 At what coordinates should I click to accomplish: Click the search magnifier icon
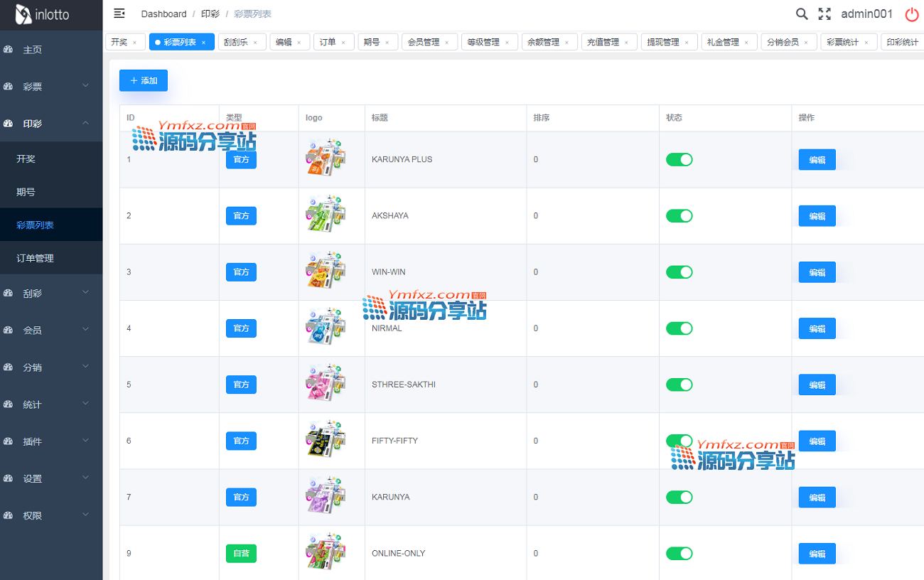coord(801,14)
